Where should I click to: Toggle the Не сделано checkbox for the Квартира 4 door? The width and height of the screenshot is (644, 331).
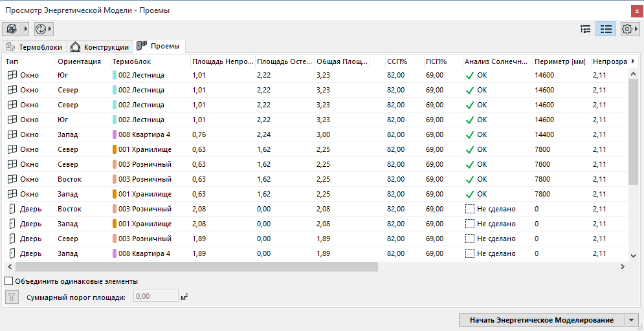[470, 253]
